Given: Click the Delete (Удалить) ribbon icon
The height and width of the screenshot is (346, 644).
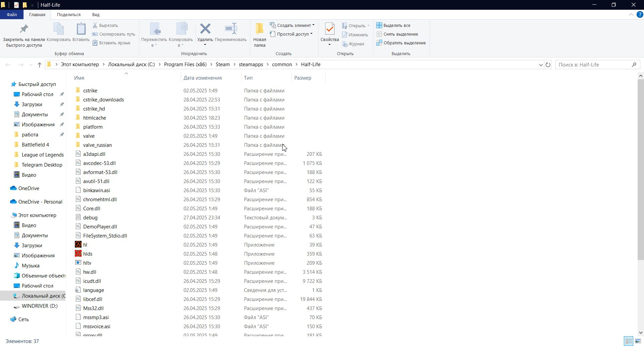Looking at the screenshot, I should pos(205,29).
